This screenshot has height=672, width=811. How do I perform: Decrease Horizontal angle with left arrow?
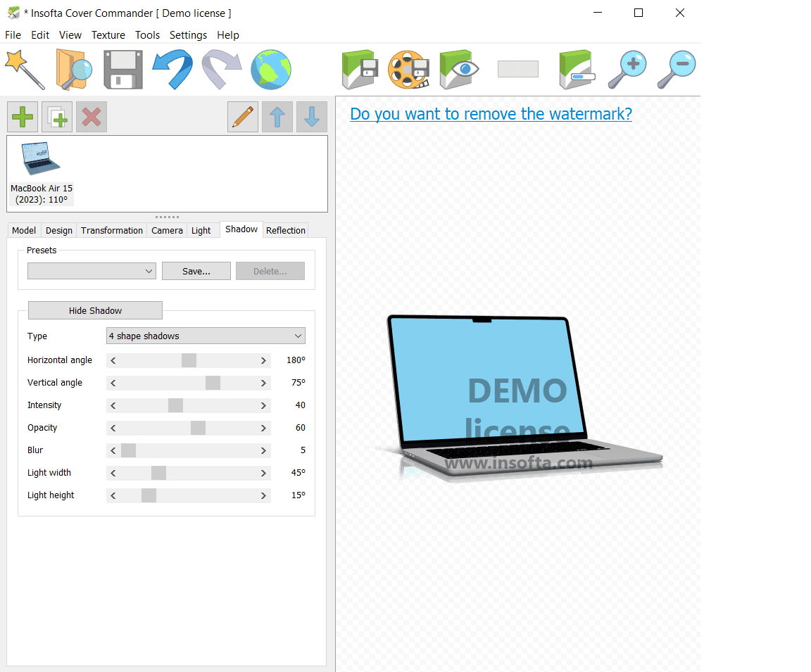(113, 360)
